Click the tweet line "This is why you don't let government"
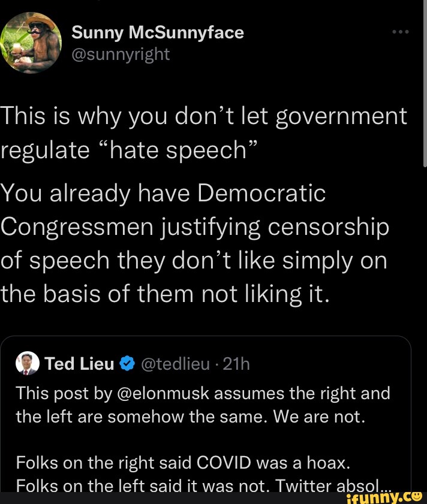This screenshot has width=427, height=504. 204,116
